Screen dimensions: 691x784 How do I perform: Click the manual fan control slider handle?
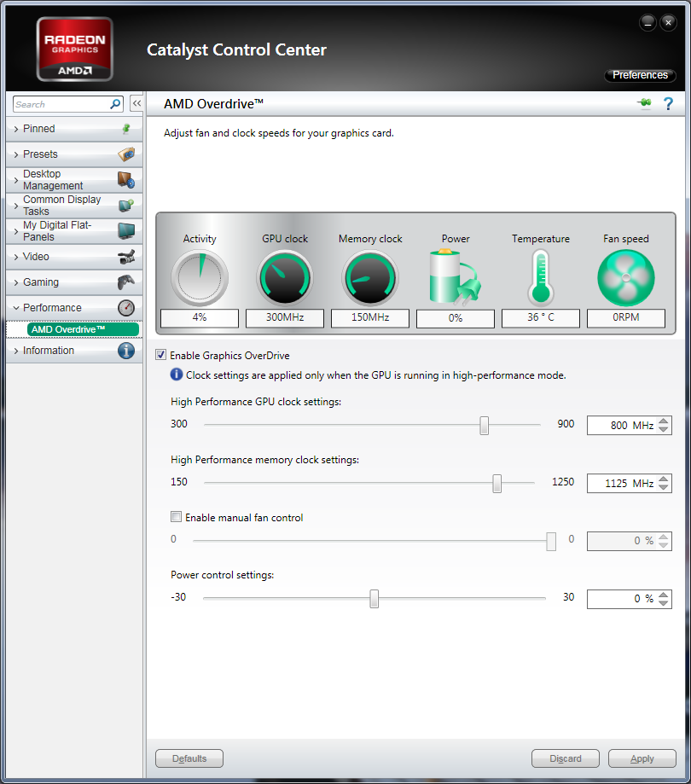click(x=551, y=542)
